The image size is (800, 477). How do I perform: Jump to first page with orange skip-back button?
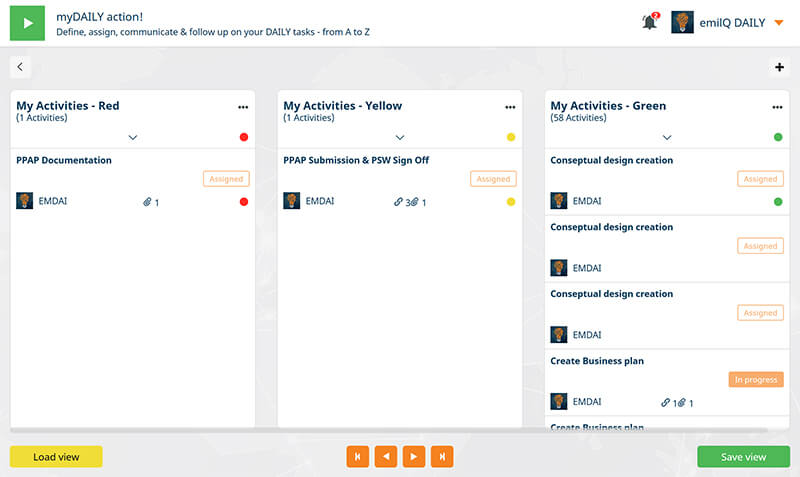[x=358, y=457]
